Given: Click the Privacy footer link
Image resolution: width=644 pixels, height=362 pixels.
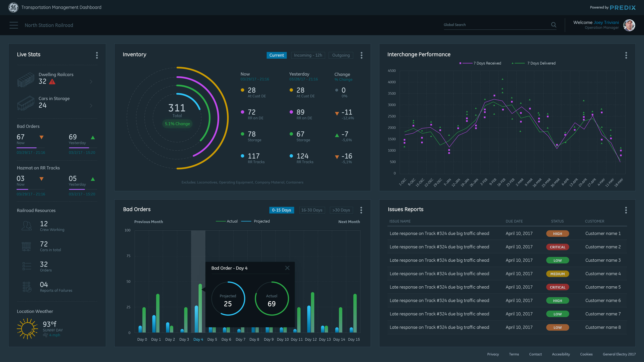Looking at the screenshot, I should click(x=493, y=354).
